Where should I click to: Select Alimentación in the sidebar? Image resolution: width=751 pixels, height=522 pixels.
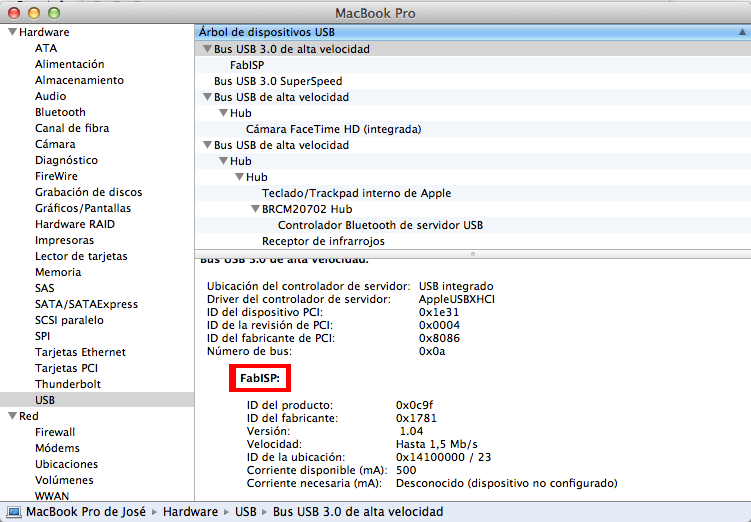point(69,64)
